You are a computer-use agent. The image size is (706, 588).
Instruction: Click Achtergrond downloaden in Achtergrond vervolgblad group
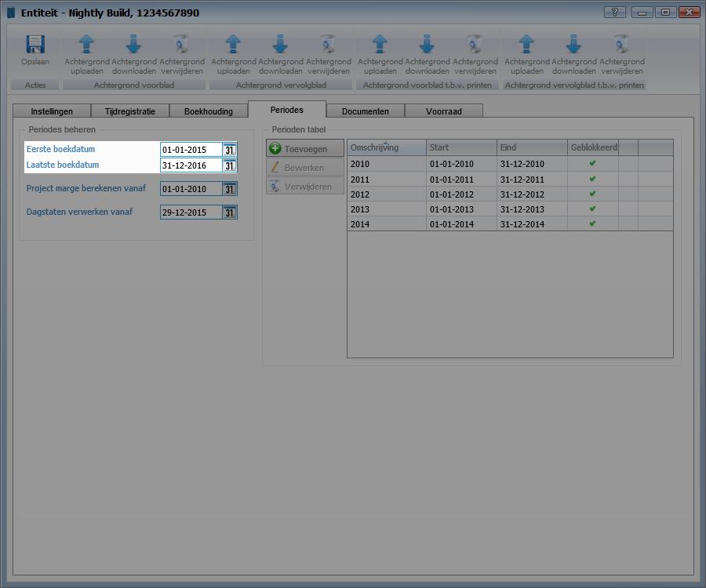(281, 45)
